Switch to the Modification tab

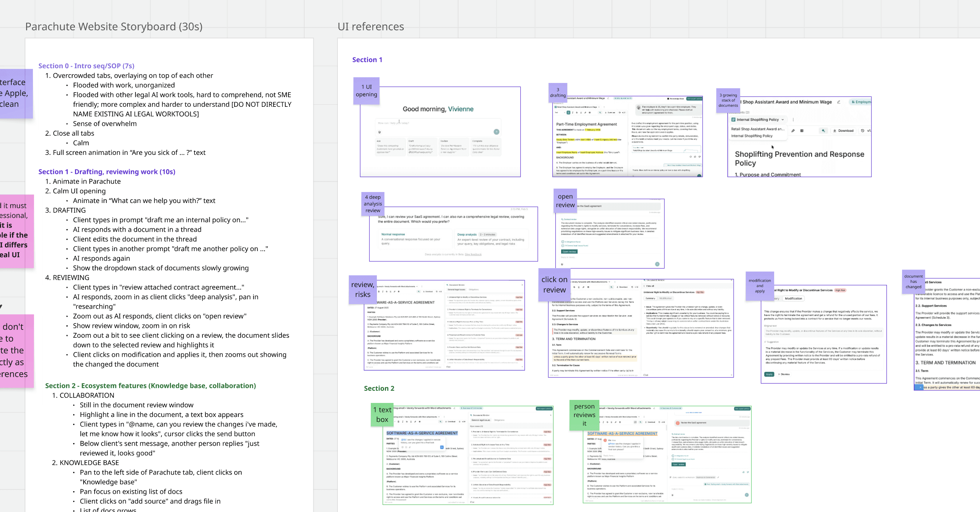pos(793,298)
